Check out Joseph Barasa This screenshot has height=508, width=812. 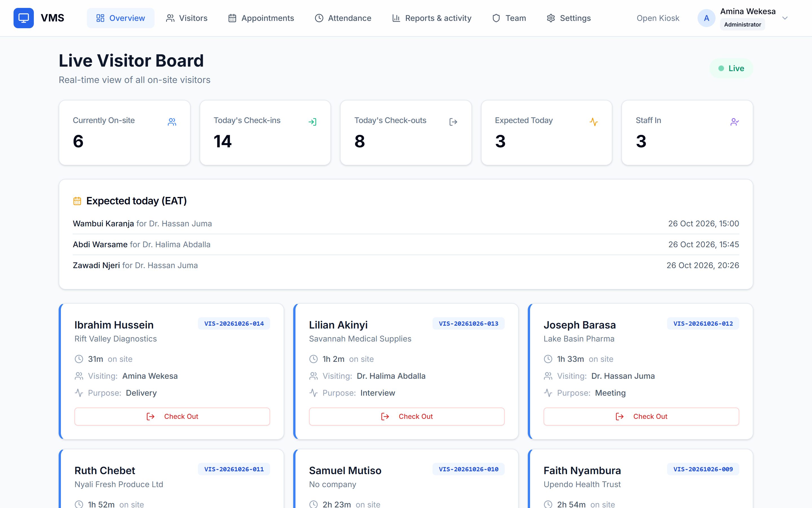click(x=641, y=417)
